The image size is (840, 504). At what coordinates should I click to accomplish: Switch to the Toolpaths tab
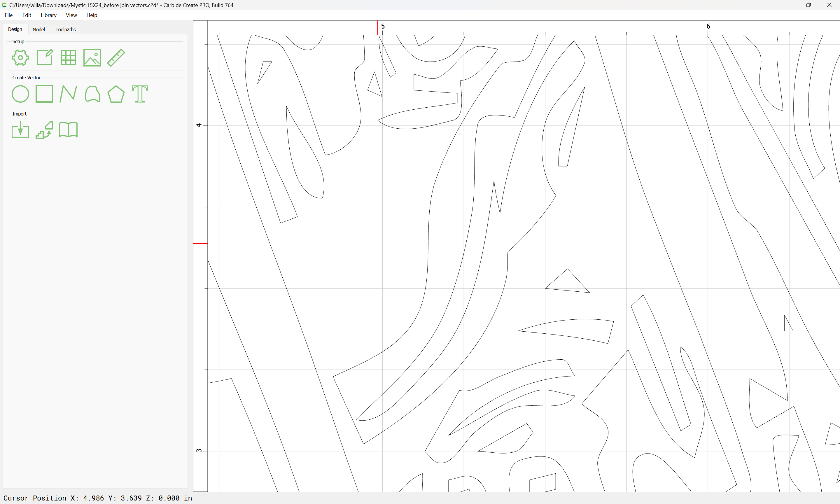pyautogui.click(x=66, y=29)
